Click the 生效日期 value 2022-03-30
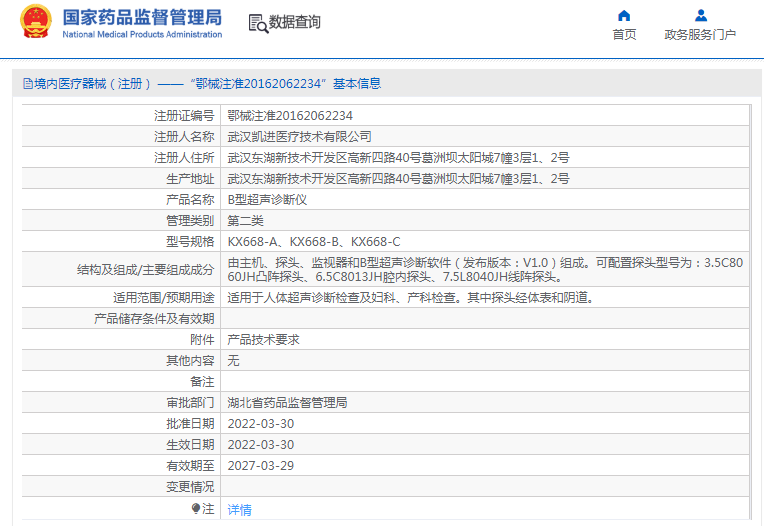 tap(261, 445)
